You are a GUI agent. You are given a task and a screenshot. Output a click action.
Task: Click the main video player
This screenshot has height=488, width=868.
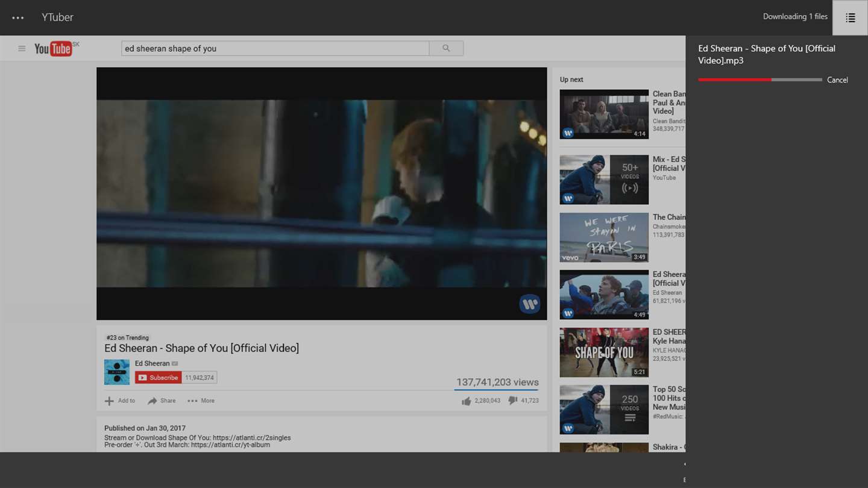pyautogui.click(x=322, y=193)
